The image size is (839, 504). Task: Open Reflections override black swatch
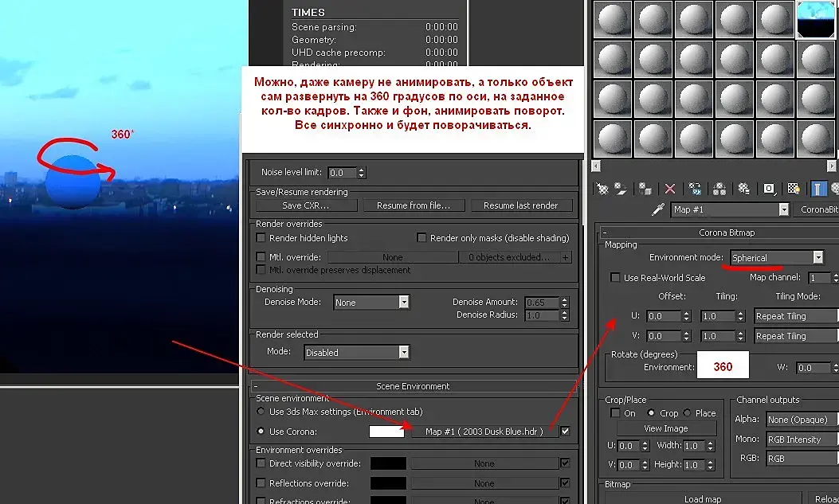click(x=388, y=483)
